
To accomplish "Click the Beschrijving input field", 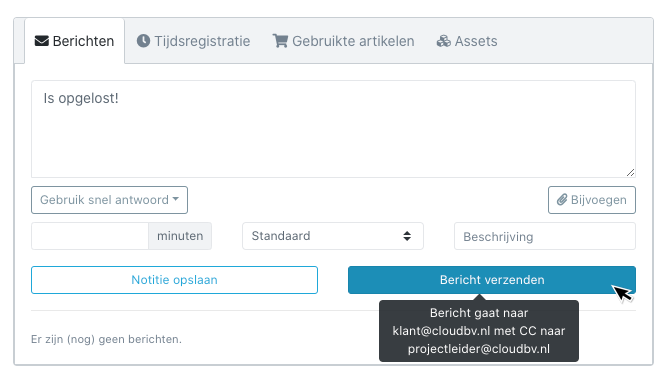I will [x=545, y=236].
